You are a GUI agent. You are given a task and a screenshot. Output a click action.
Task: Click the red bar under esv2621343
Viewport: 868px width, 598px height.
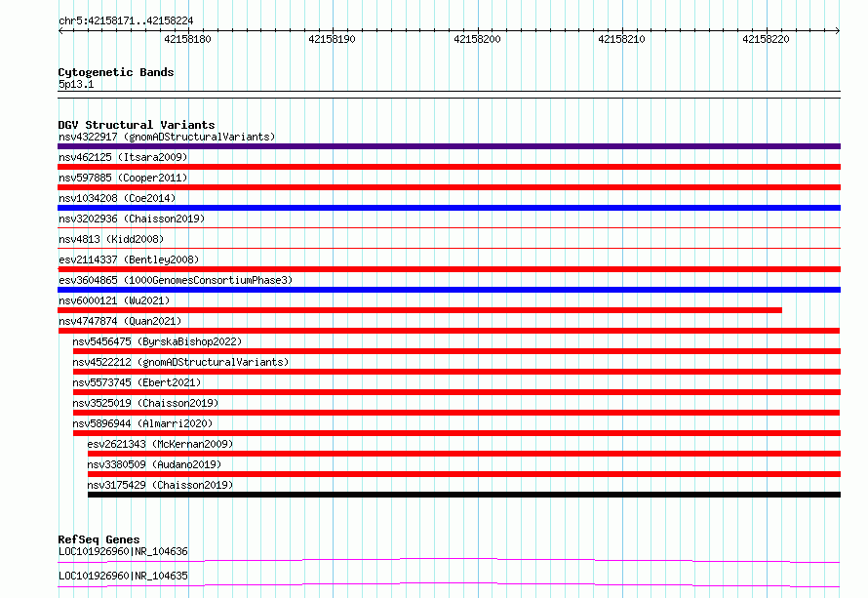[464, 454]
